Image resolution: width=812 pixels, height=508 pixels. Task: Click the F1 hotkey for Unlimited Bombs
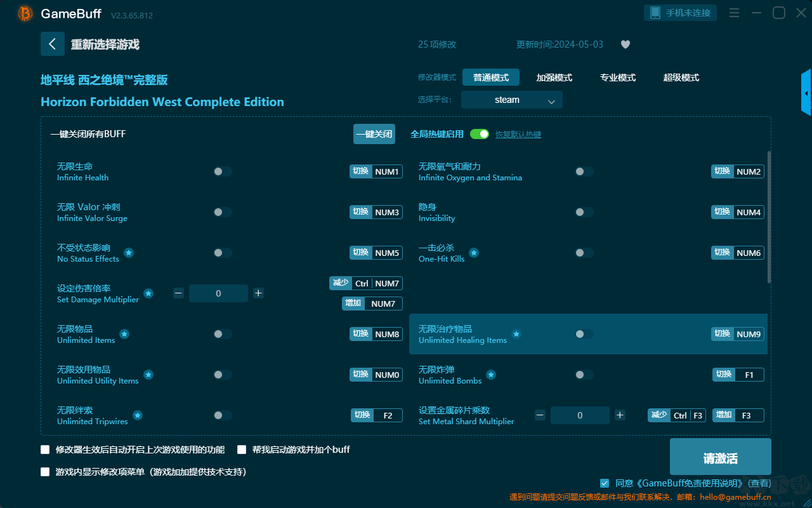coord(738,375)
